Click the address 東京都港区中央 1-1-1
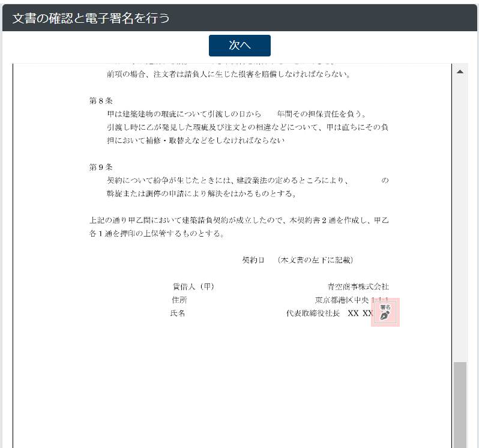This screenshot has width=479, height=448. [352, 300]
